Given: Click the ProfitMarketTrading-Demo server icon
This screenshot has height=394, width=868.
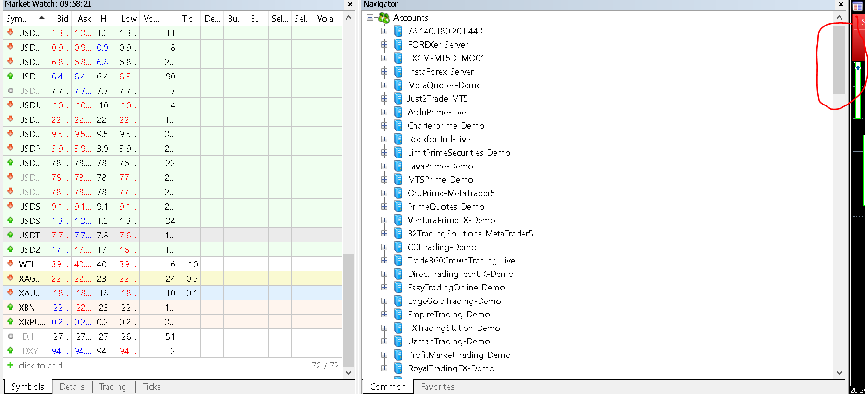Looking at the screenshot, I should 398,355.
